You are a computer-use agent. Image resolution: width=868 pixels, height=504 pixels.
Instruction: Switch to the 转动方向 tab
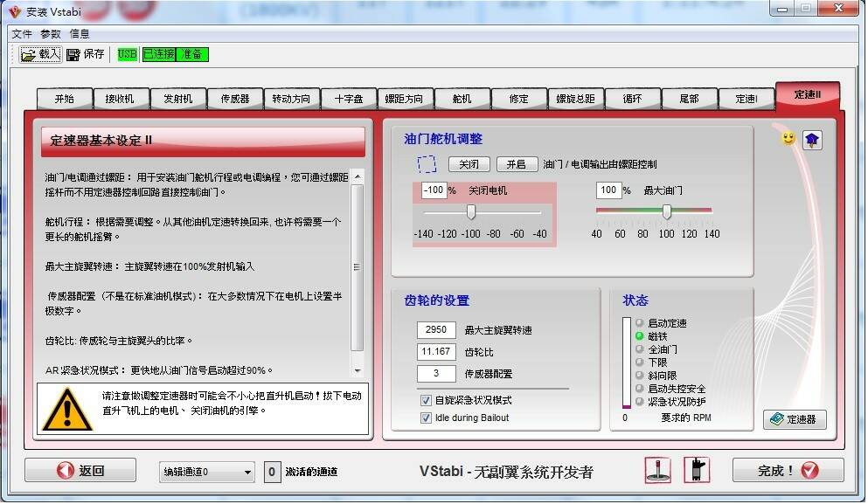pos(291,99)
